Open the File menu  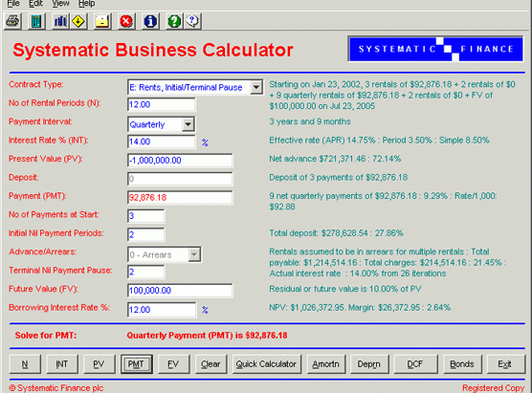click(13, 4)
